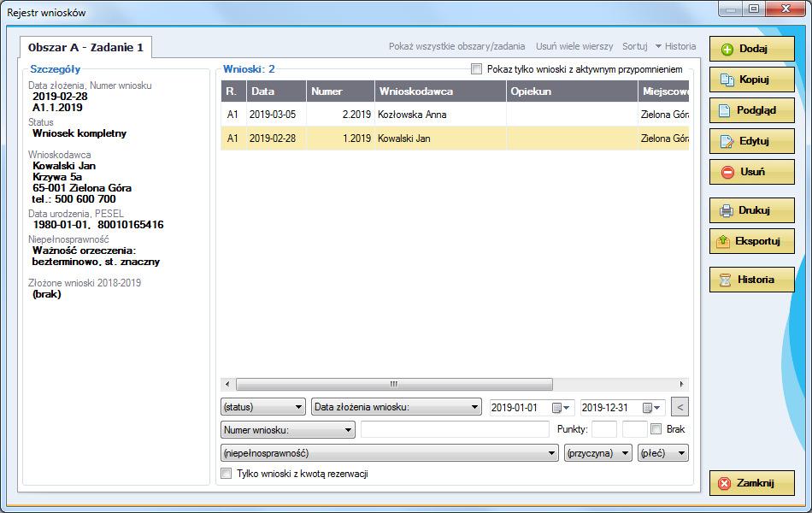The image size is (812, 513).
Task: Click the Edytuj button
Action: point(751,141)
